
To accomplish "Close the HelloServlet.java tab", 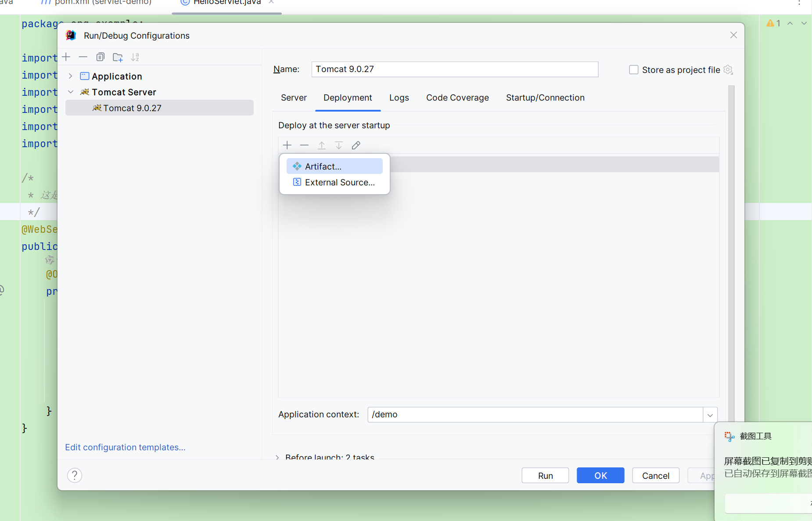I will pyautogui.click(x=271, y=2).
